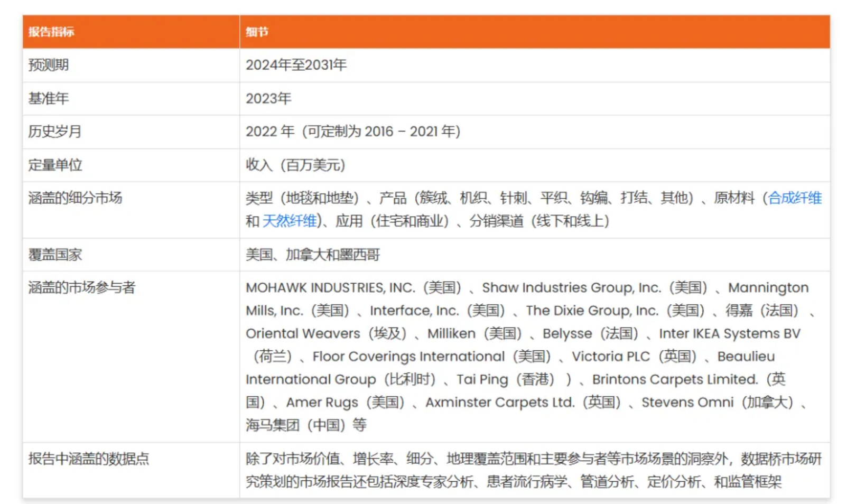Click the Inter IKEA Systems BV text
Image resolution: width=856 pixels, height=504 pixels.
point(730,334)
